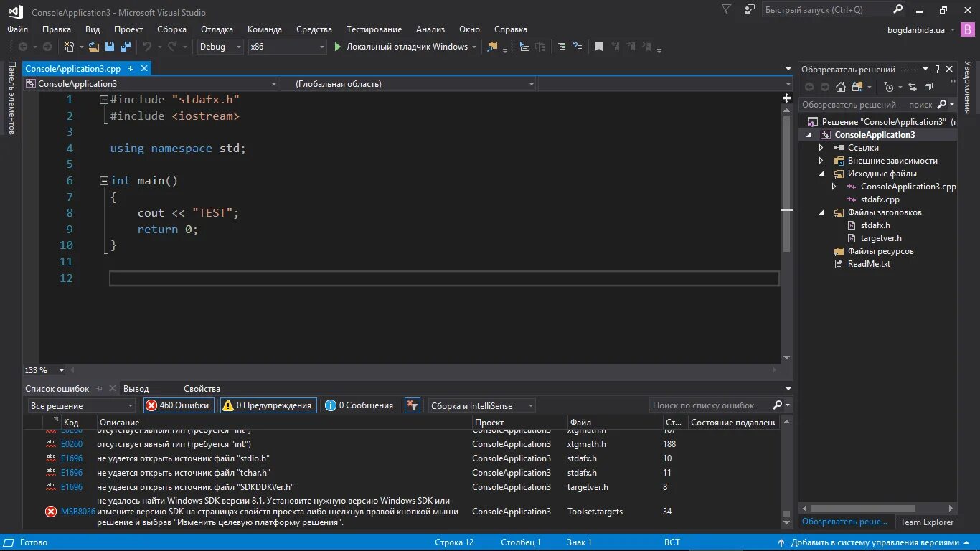980x551 pixels.
Task: Toggle the 0 Предупреждения warnings filter
Action: pyautogui.click(x=268, y=405)
